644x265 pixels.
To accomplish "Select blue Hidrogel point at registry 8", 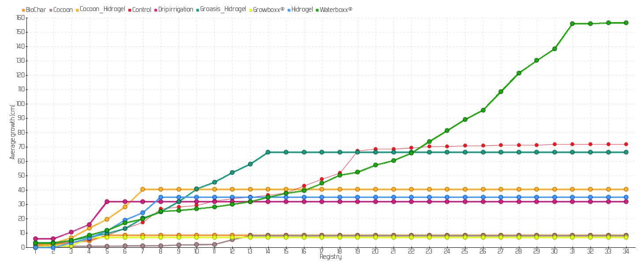I will pyautogui.click(x=161, y=197).
